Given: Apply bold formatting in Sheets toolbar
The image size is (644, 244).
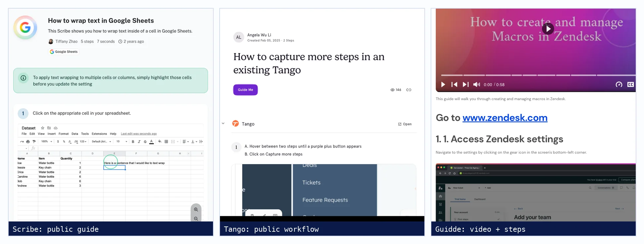Looking at the screenshot, I should 133,142.
